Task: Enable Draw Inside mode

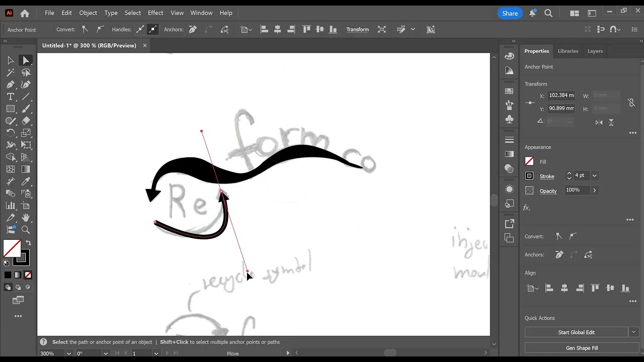Action: tap(28, 287)
